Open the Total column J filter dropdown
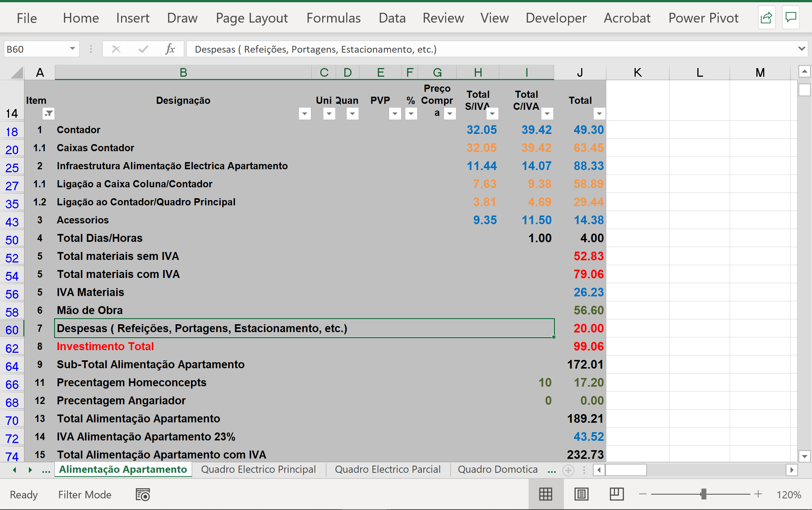This screenshot has width=812, height=510. pyautogui.click(x=599, y=113)
